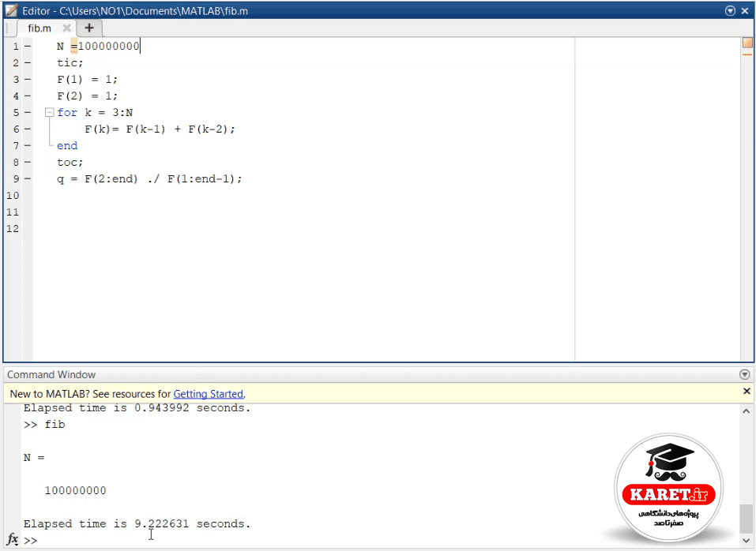Select the fib.m editor tab
Screen dimensions: 756x551
click(x=39, y=28)
